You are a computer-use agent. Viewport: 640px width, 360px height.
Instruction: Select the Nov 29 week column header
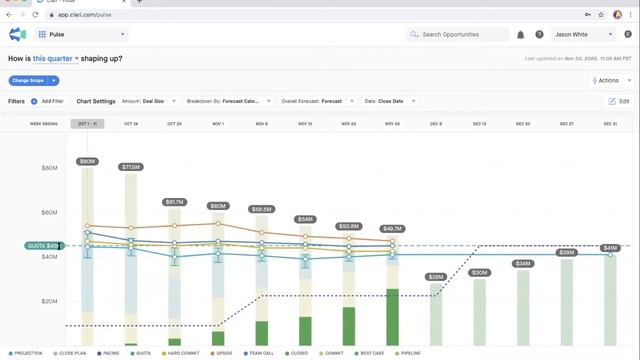click(392, 124)
